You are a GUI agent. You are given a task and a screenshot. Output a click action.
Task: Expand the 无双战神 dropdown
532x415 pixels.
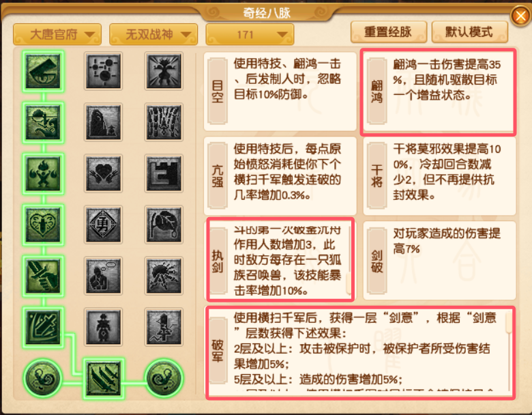pos(153,34)
